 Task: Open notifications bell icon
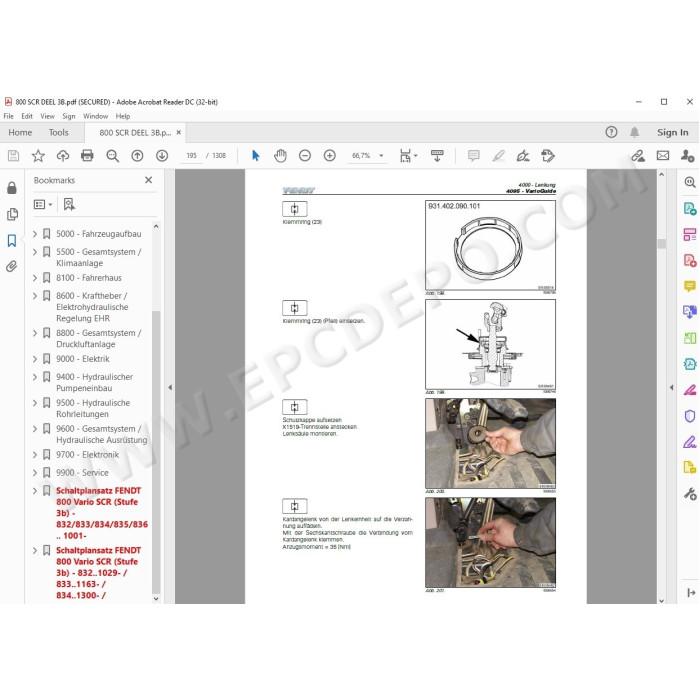634,132
